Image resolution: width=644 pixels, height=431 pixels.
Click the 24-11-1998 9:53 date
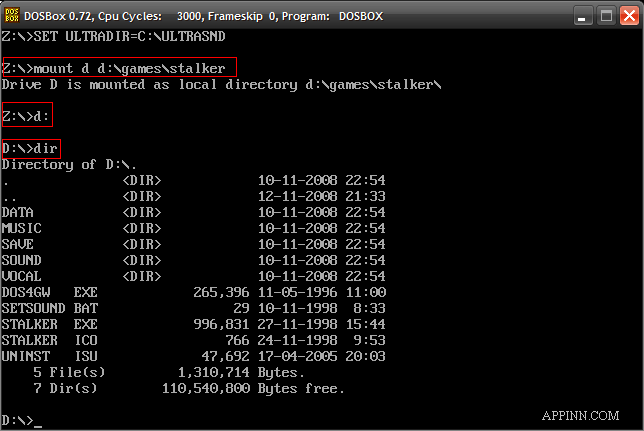[322, 341]
